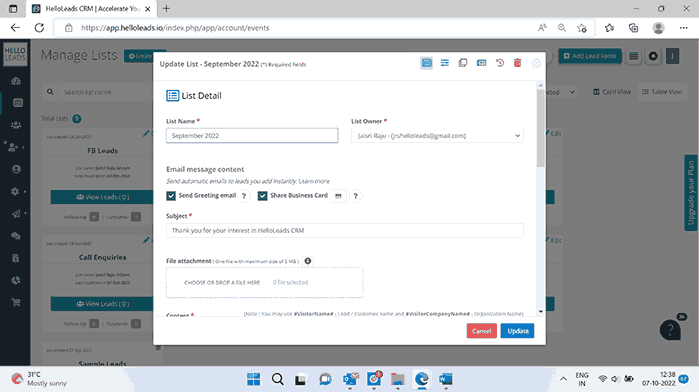Screen dimensions: 699x392
Task: Click the duplicate list icon in dialog header
Action: [463, 63]
